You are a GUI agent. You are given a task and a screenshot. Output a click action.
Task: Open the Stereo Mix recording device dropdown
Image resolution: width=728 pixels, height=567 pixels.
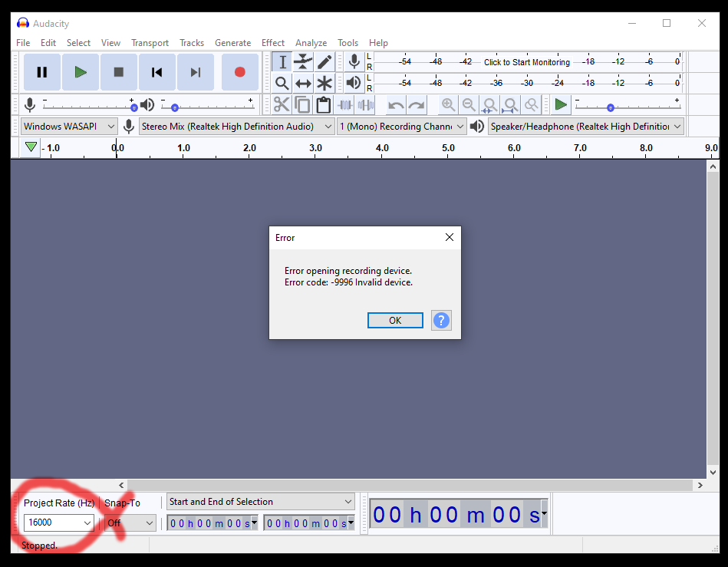click(x=237, y=127)
